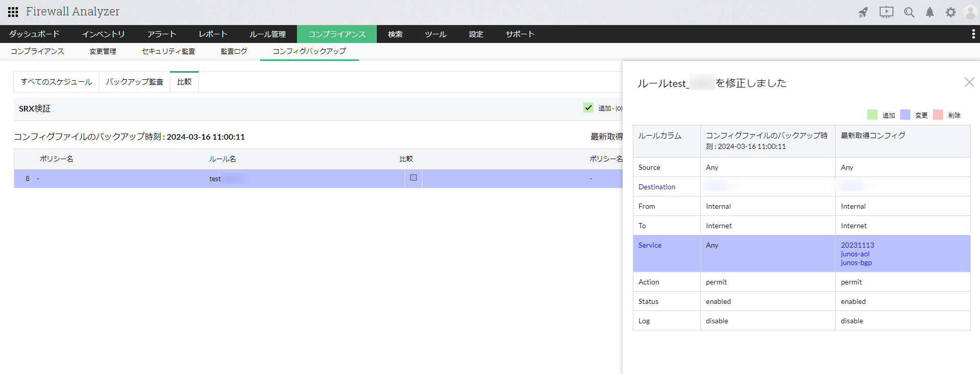Open the apps grid launcher icon
The width and height of the screenshot is (980, 374).
click(x=13, y=12)
